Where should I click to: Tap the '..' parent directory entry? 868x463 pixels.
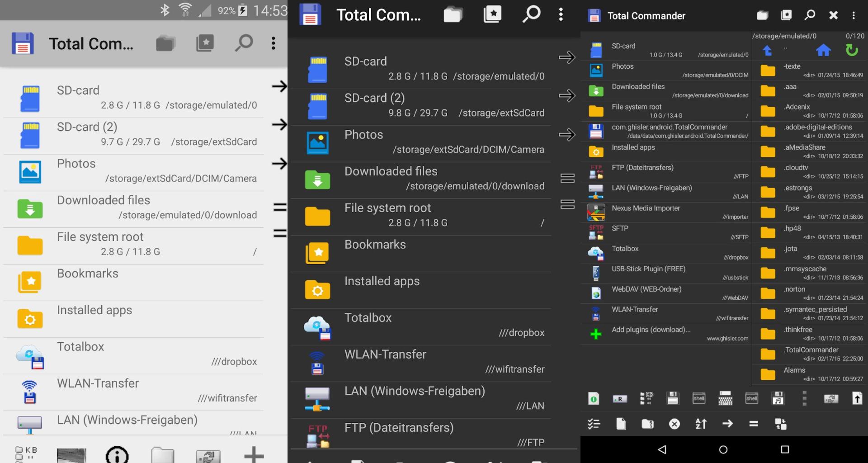coord(785,48)
